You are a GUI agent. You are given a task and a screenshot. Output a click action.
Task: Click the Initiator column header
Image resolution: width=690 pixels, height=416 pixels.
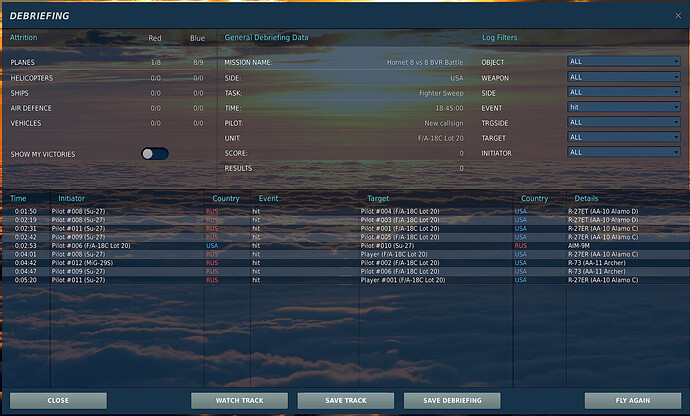(72, 198)
